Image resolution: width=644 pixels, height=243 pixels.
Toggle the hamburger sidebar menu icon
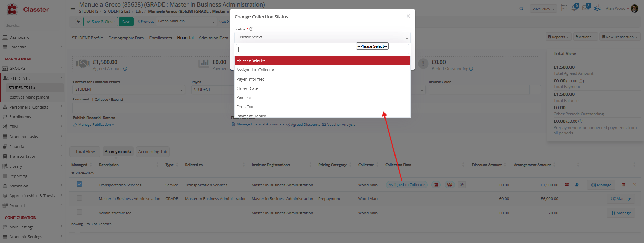click(x=72, y=8)
